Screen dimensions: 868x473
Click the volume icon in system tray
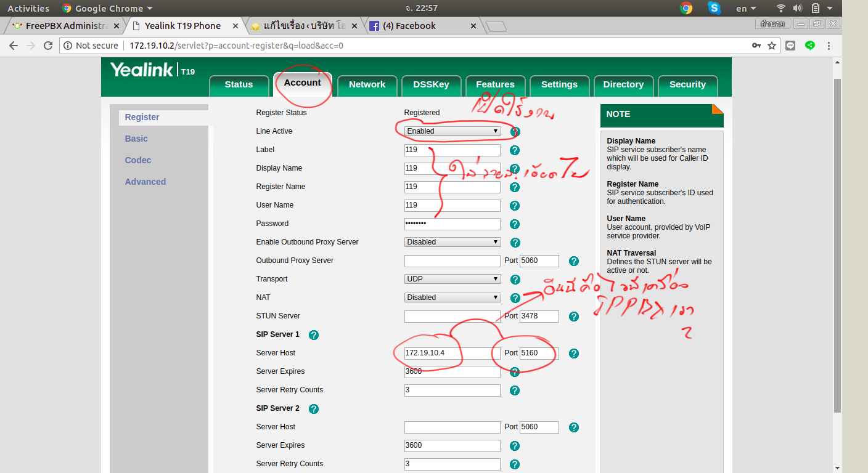(798, 8)
